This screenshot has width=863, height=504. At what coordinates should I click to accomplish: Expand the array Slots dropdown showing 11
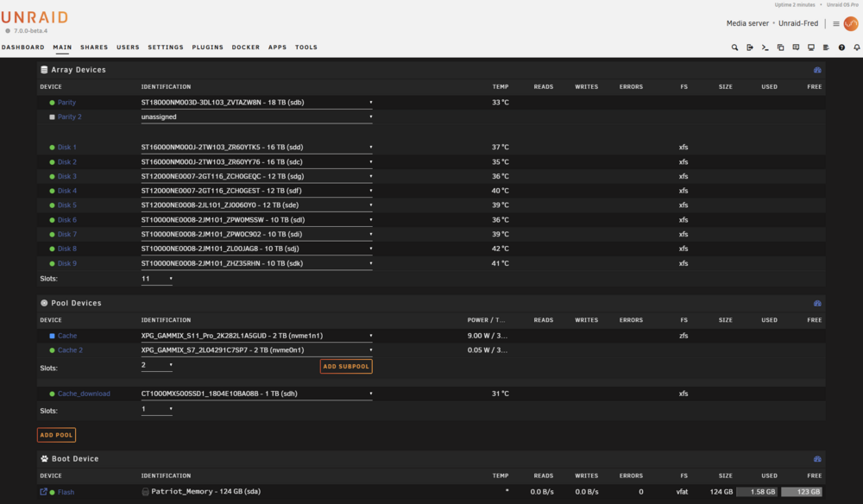pos(157,279)
